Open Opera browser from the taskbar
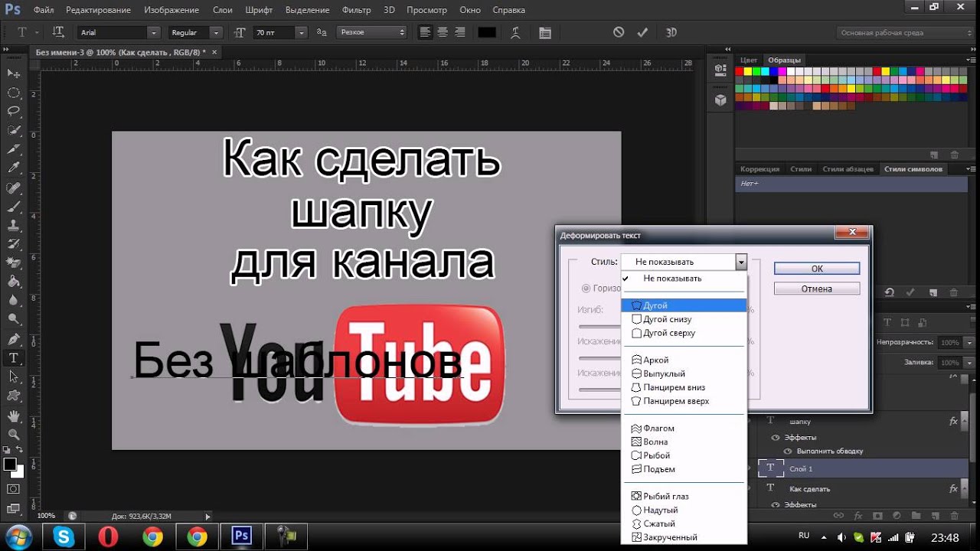Screen dimensions: 980x551 pyautogui.click(x=108, y=536)
